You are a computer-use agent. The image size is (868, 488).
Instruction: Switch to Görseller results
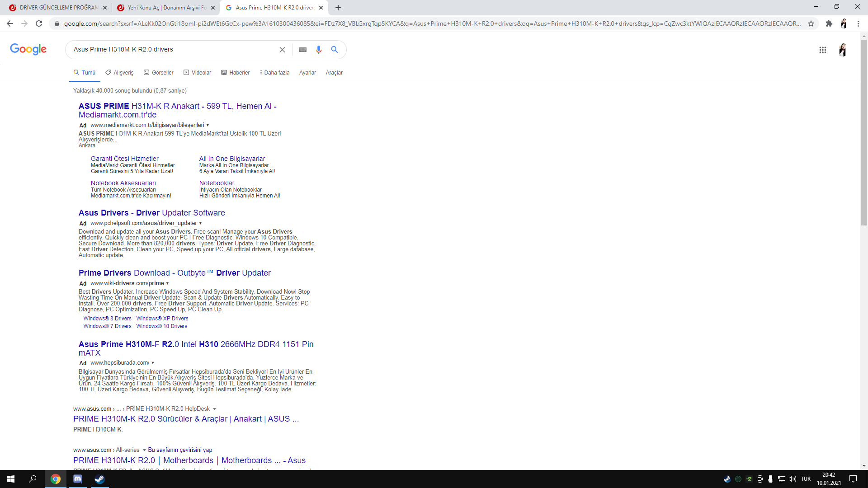pos(159,73)
